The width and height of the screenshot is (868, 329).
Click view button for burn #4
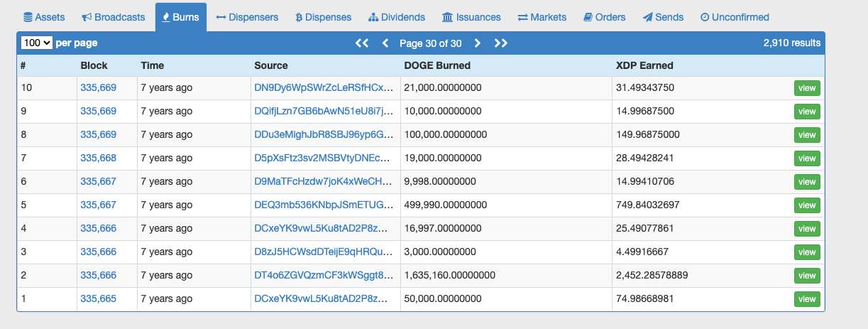807,229
